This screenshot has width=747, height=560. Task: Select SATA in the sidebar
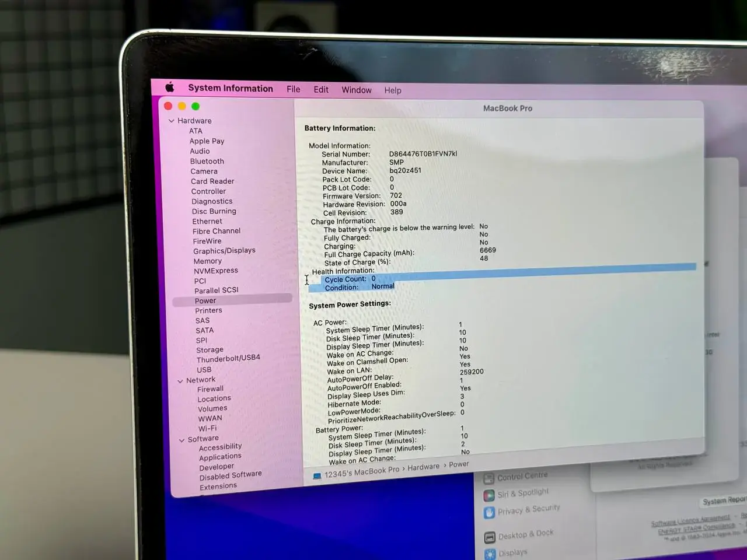(x=205, y=330)
